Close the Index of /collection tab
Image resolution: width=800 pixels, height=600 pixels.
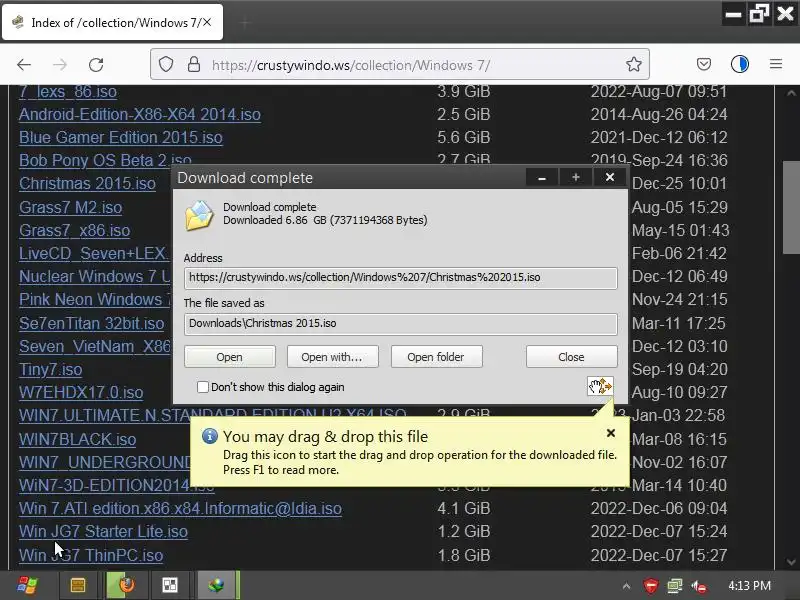[207, 22]
